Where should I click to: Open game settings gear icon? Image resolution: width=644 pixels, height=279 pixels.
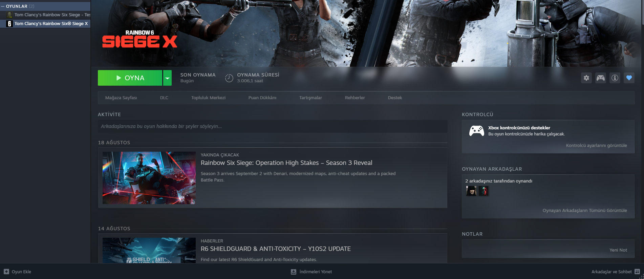click(x=586, y=78)
